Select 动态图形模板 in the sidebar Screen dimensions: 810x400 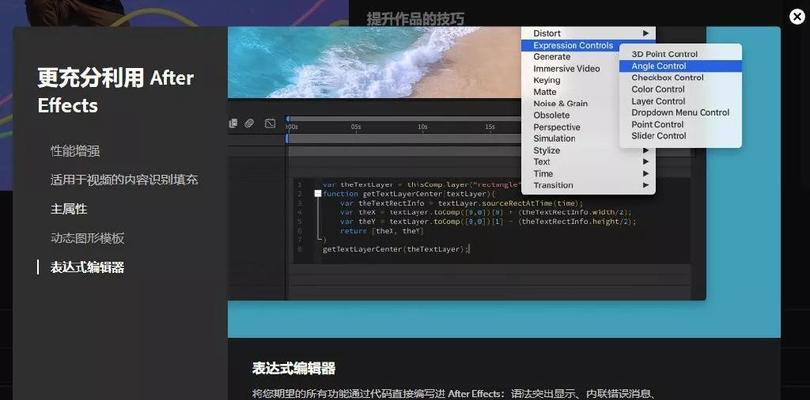tap(87, 238)
